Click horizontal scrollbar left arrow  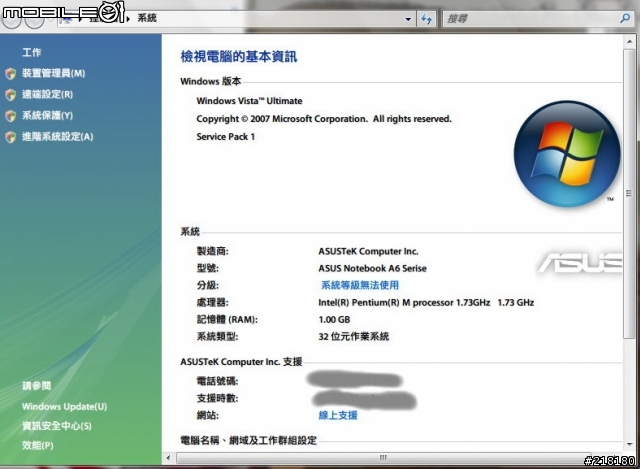point(169,458)
